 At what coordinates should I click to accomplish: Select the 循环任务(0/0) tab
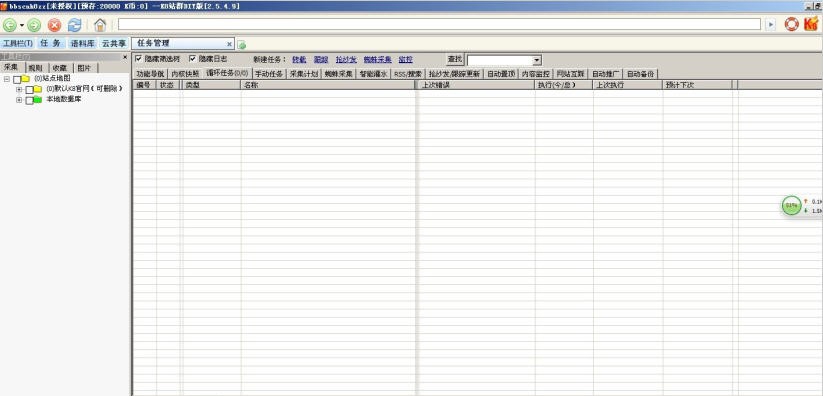pos(227,73)
